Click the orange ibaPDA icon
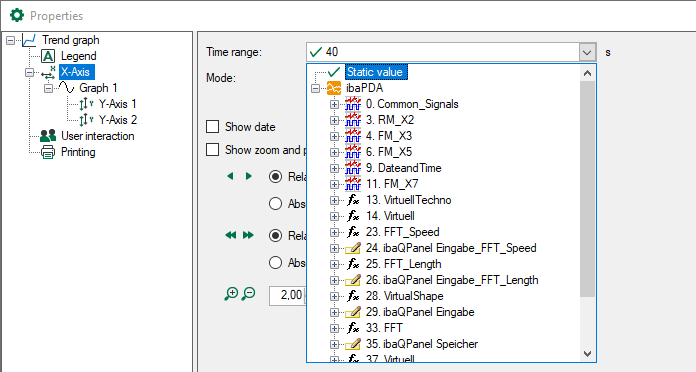Image resolution: width=696 pixels, height=372 pixels. 334,88
